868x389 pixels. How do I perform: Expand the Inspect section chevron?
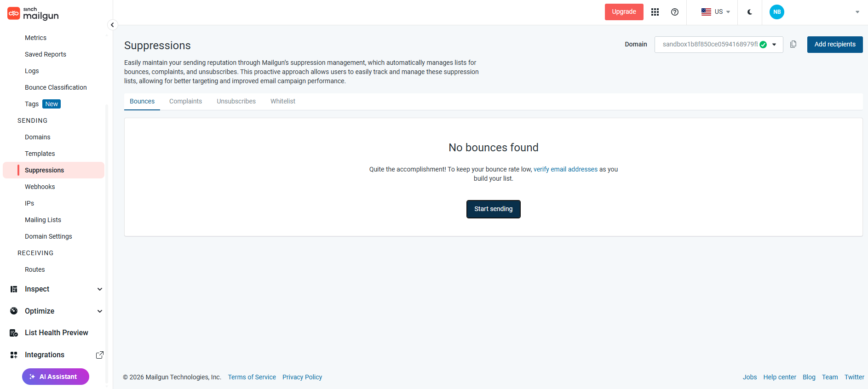click(100, 289)
